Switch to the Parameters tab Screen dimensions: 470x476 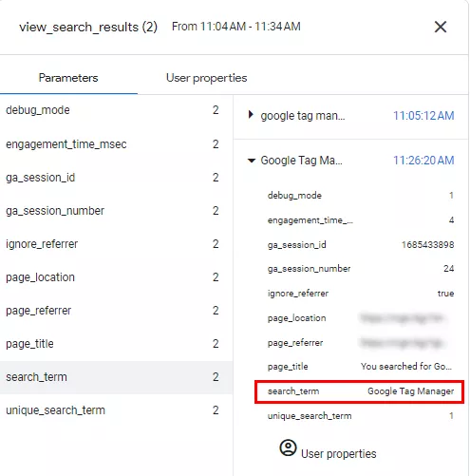tap(68, 78)
